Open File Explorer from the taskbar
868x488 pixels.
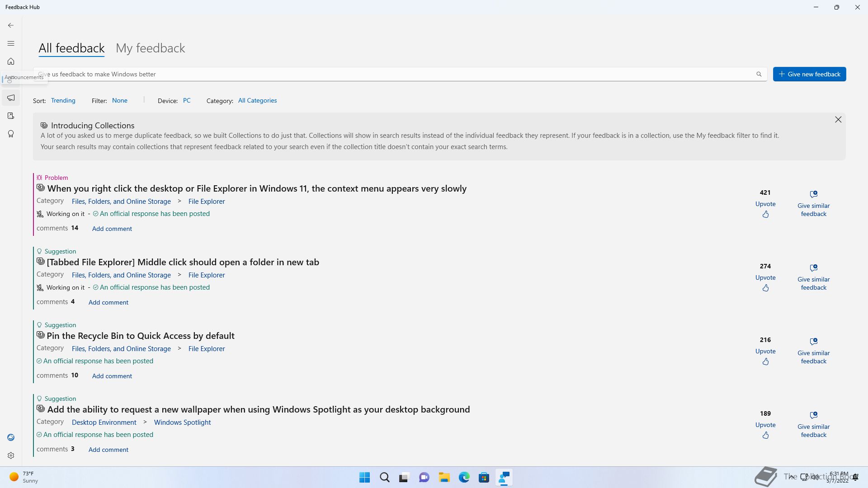444,478
